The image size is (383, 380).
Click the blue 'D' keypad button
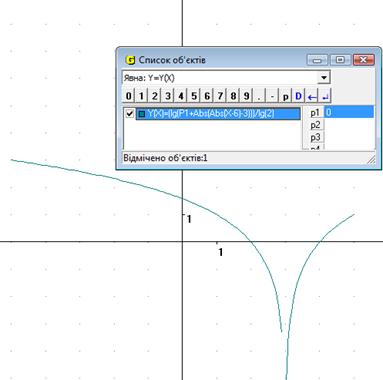pyautogui.click(x=298, y=96)
